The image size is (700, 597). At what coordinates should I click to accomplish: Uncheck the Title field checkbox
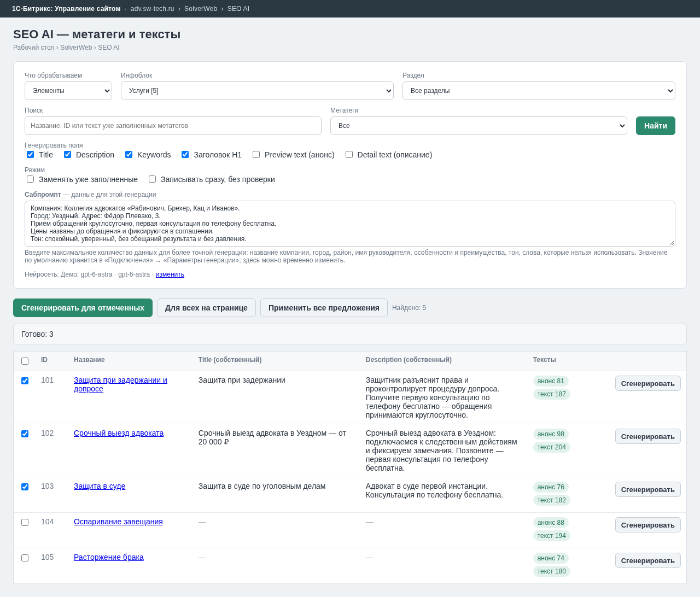[x=31, y=155]
